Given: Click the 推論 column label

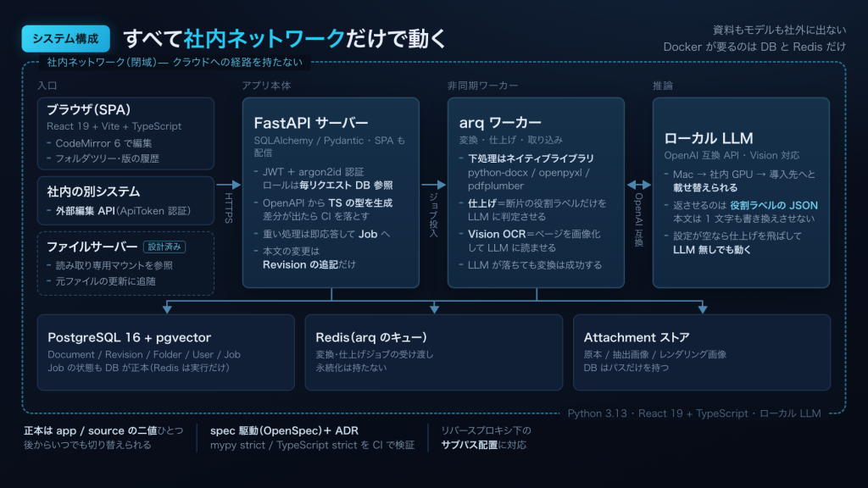Looking at the screenshot, I should pos(663,86).
